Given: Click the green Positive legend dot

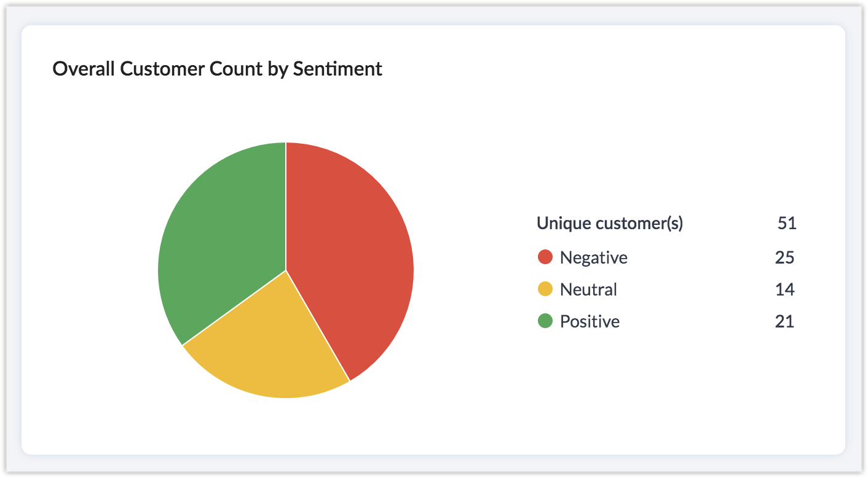Looking at the screenshot, I should pos(545,321).
